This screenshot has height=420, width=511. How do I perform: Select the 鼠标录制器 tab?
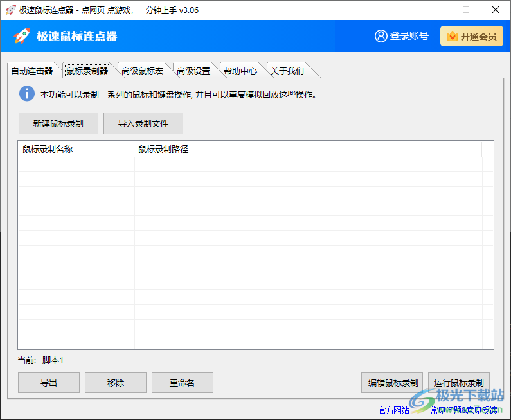(x=87, y=71)
